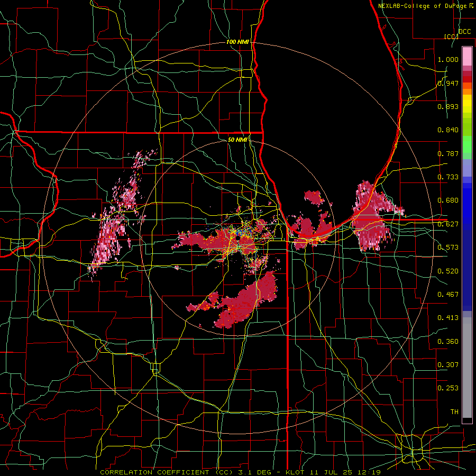Click the 0.467 scale value
The height and width of the screenshot is (476, 476).
(x=448, y=295)
